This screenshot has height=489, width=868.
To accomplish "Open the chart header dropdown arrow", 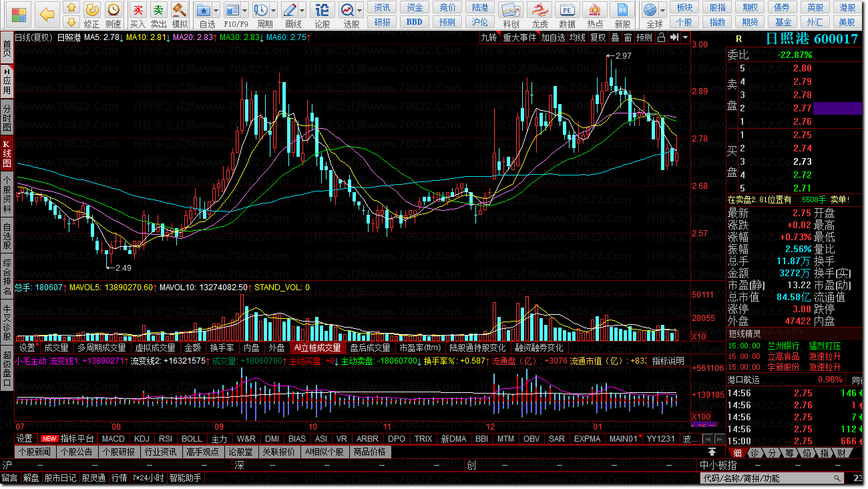I will [x=685, y=37].
